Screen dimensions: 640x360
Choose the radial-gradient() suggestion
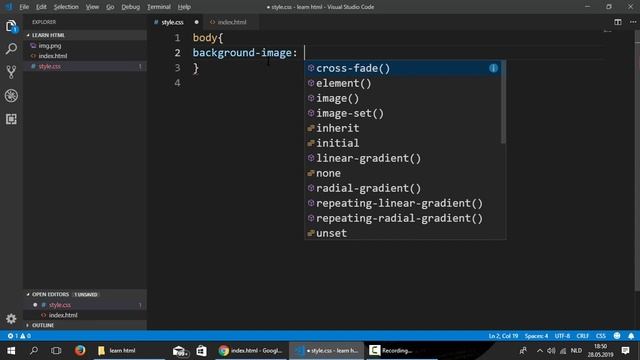402,188
